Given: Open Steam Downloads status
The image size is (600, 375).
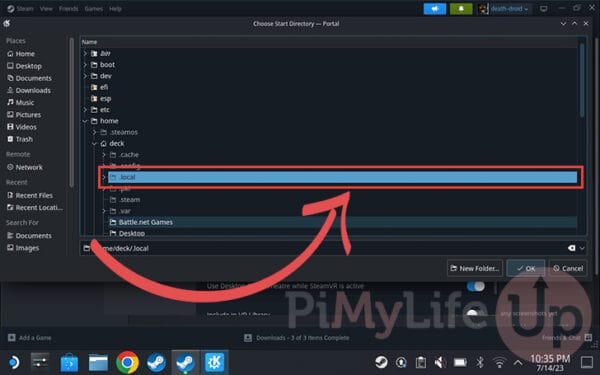Looking at the screenshot, I should click(297, 338).
